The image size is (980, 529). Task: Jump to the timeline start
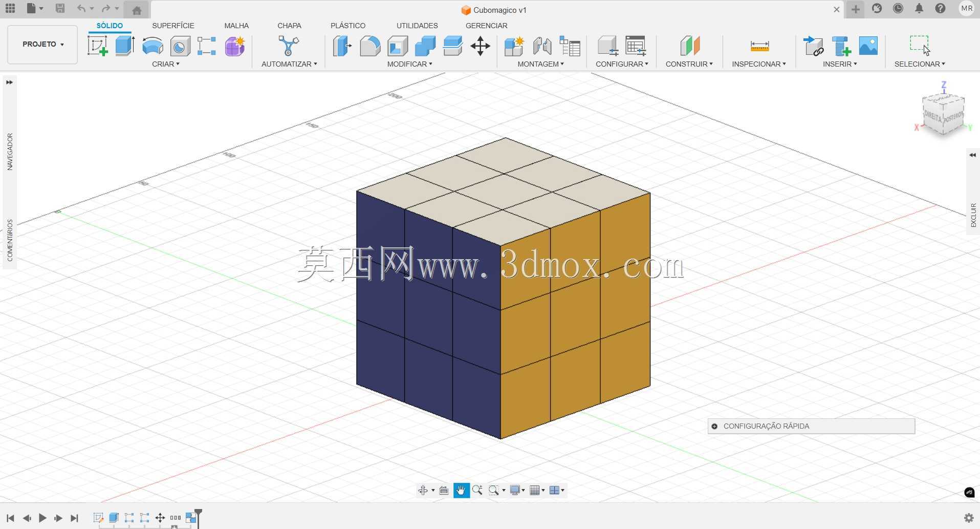coord(10,518)
